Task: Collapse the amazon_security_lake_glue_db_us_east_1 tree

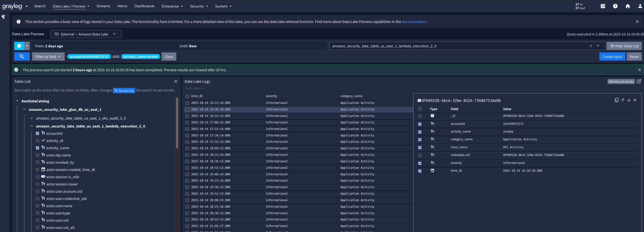Action: [x=24, y=109]
